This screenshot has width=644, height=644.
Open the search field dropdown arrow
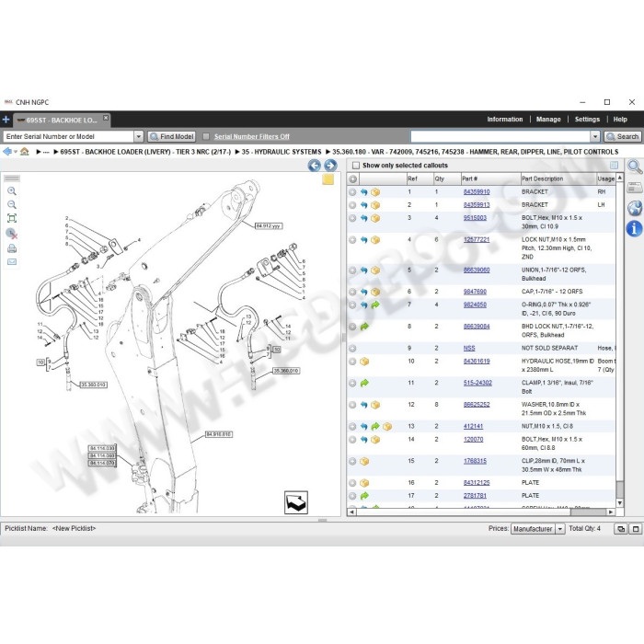coord(595,136)
